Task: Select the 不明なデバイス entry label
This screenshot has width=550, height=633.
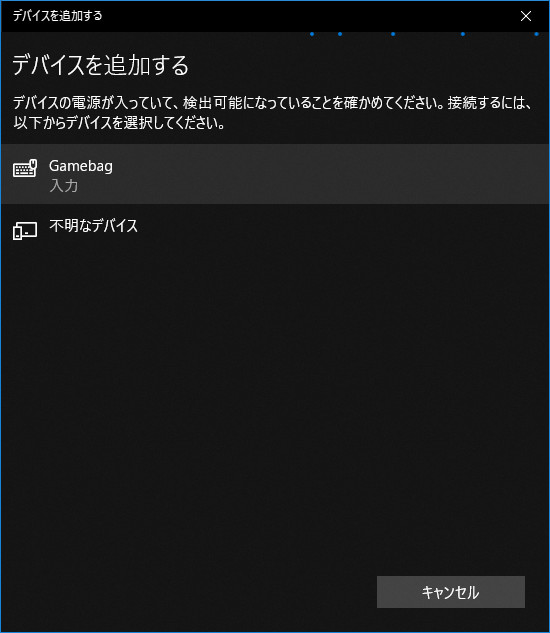Action: [93, 226]
